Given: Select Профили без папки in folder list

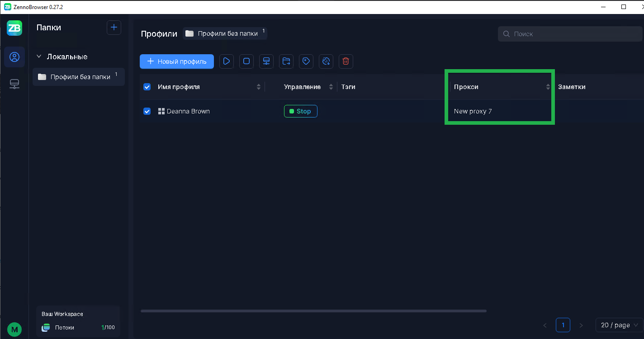Looking at the screenshot, I should pyautogui.click(x=80, y=77).
